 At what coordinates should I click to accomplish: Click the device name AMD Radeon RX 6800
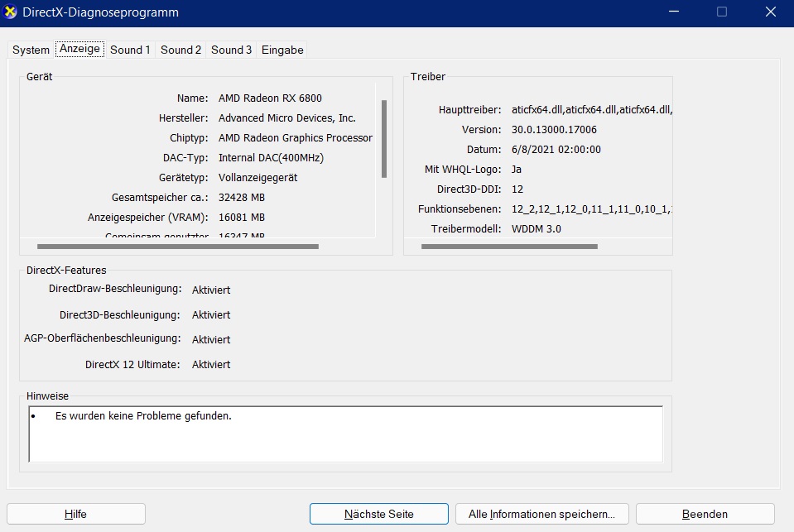(x=270, y=98)
